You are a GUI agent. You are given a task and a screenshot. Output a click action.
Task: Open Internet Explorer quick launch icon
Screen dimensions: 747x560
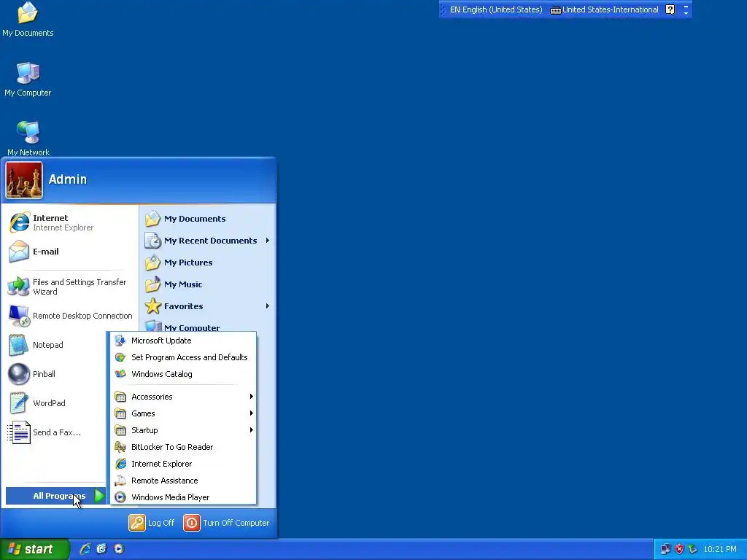pyautogui.click(x=85, y=549)
